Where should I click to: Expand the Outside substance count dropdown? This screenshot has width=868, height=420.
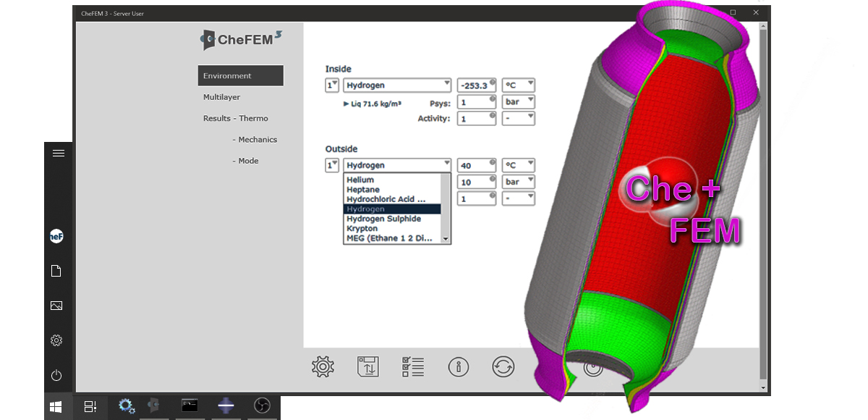(x=333, y=166)
